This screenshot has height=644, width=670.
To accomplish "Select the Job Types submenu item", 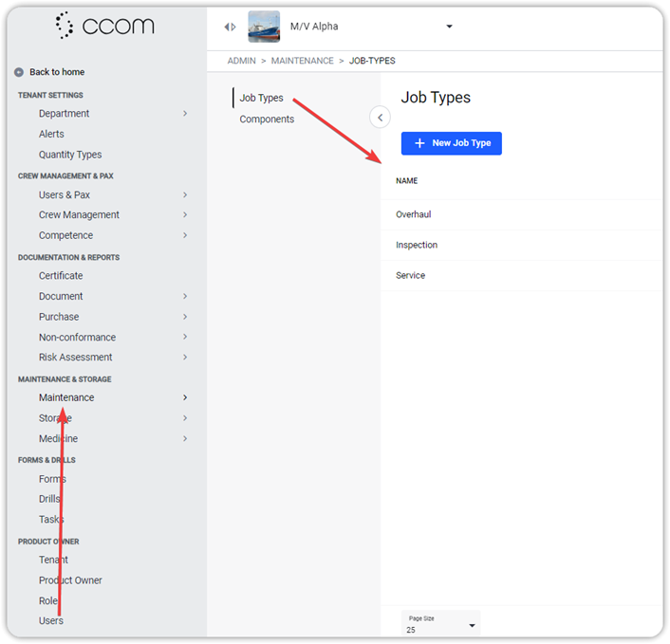I will [x=261, y=98].
